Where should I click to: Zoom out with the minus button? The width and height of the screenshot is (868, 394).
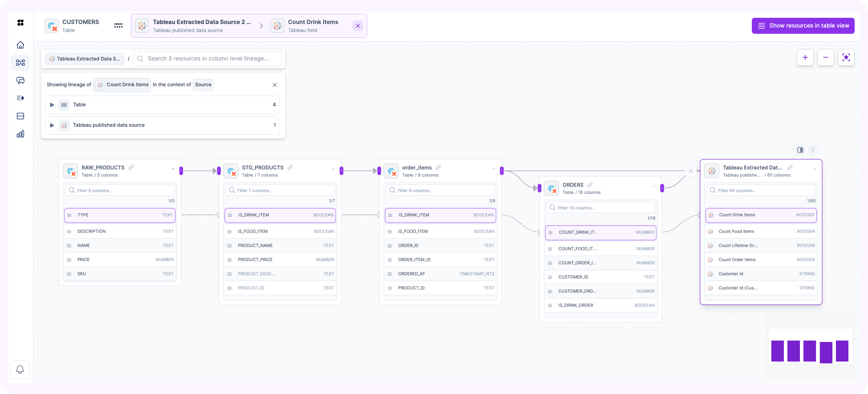pyautogui.click(x=825, y=57)
